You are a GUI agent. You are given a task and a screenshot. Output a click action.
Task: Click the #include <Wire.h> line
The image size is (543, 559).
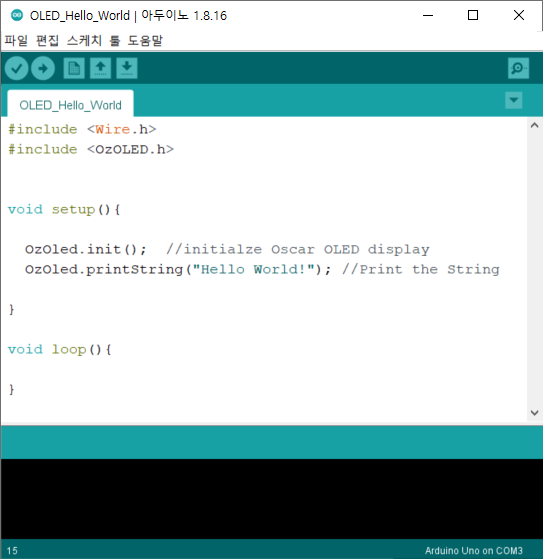[82, 129]
